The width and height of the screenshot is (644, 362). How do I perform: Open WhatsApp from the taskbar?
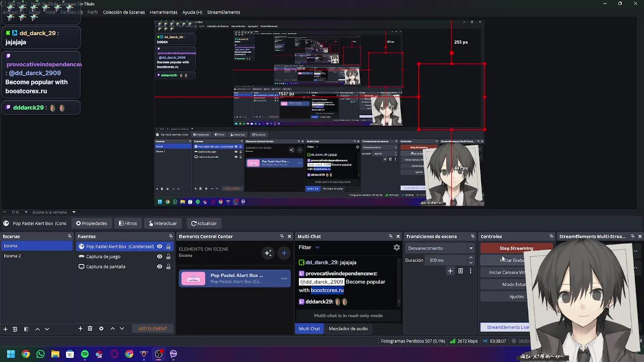click(x=40, y=354)
